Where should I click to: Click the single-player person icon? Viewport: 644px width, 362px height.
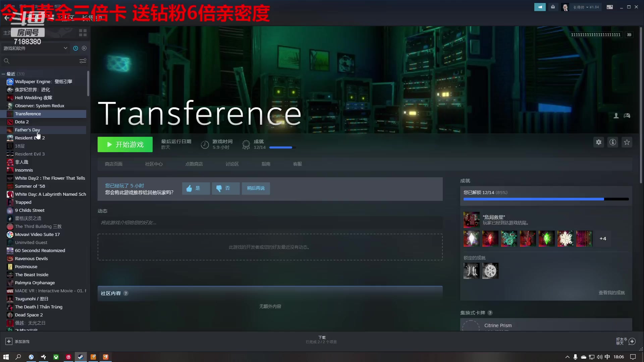(x=616, y=116)
